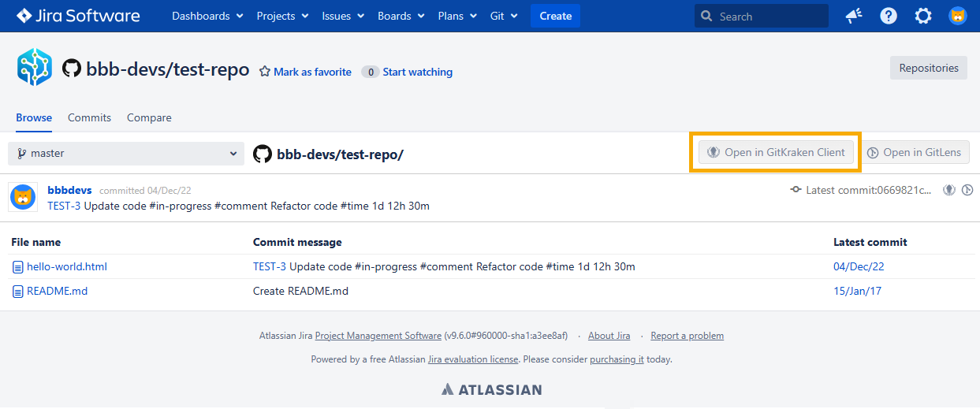The width and height of the screenshot is (980, 409).
Task: Open the master branch selector
Action: point(126,154)
